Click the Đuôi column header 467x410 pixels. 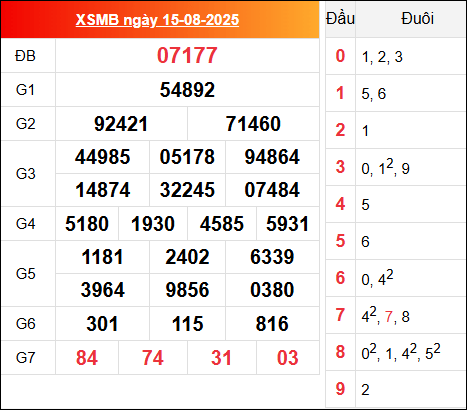coord(417,19)
